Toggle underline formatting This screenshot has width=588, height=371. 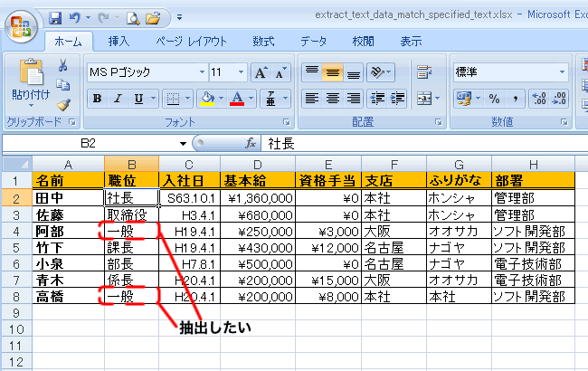(x=138, y=99)
